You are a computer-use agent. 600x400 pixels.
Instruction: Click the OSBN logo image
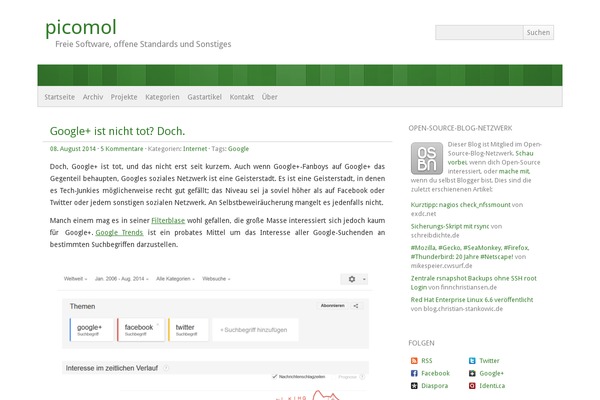coord(427,158)
